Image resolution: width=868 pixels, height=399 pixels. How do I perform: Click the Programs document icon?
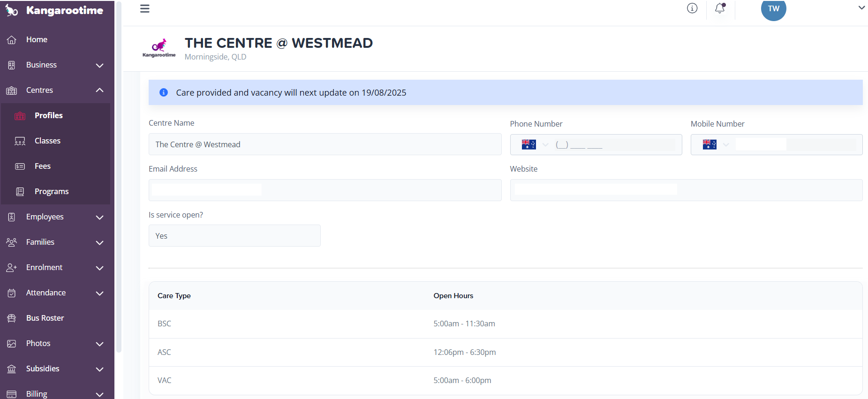click(20, 192)
